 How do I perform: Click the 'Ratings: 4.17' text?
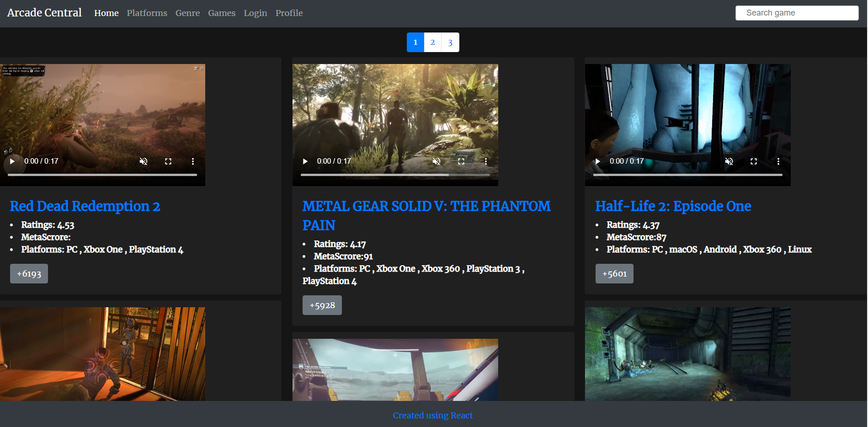pos(340,244)
